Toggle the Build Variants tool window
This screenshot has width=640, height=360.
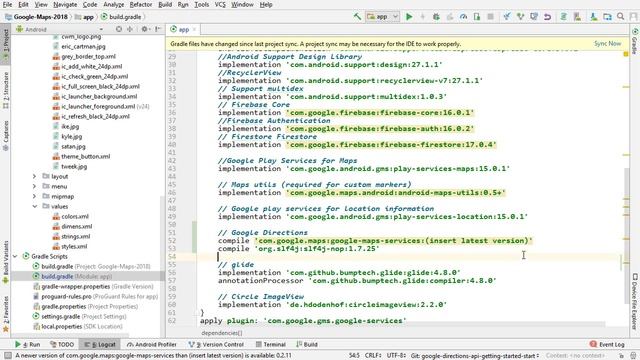click(5, 262)
